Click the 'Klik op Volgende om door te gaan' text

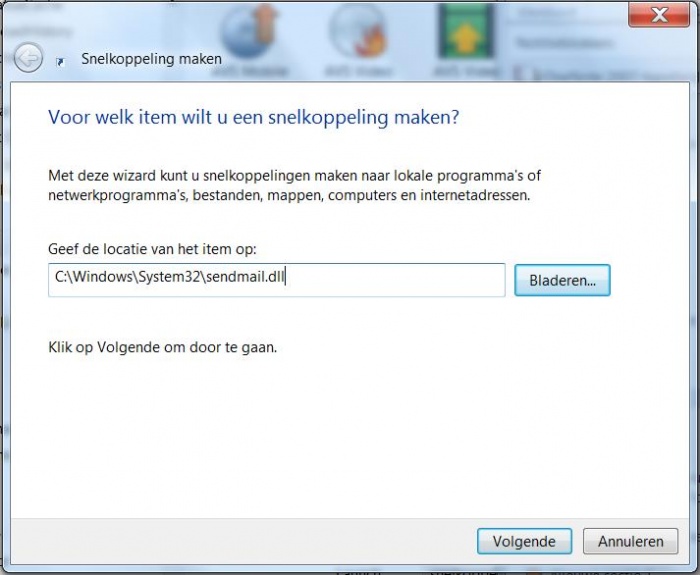coord(162,347)
